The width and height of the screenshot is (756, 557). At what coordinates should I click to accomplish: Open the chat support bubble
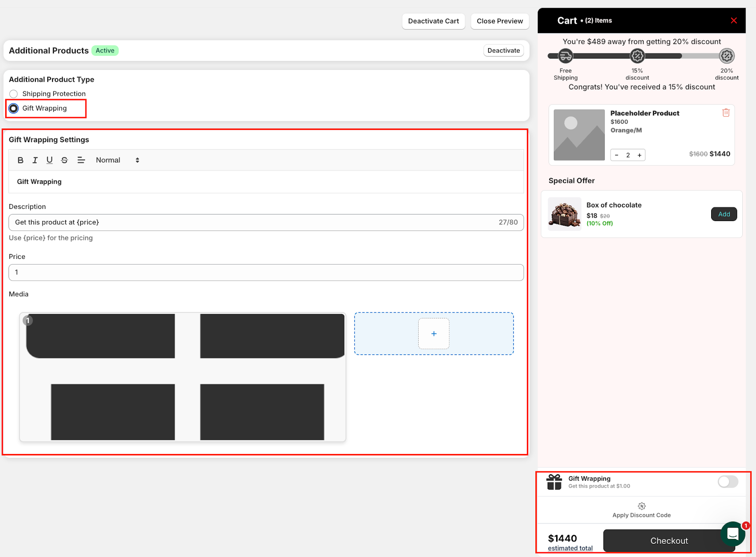click(732, 534)
